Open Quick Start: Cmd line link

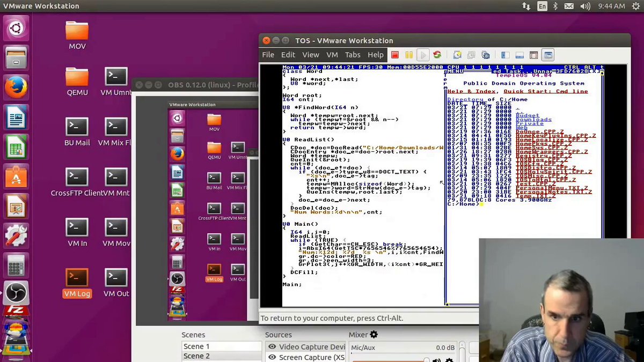546,91
